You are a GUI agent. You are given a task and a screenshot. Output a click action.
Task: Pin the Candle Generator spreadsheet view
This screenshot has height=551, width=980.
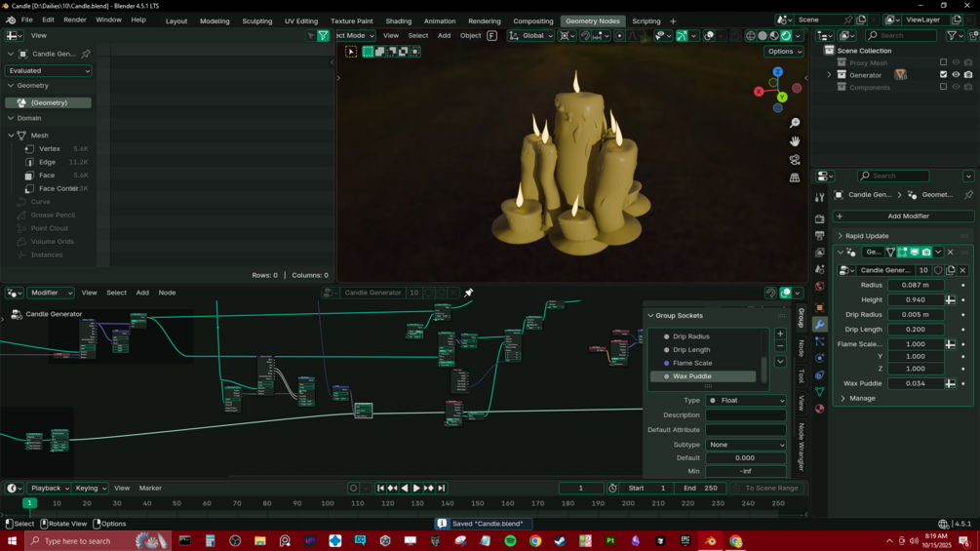[86, 54]
